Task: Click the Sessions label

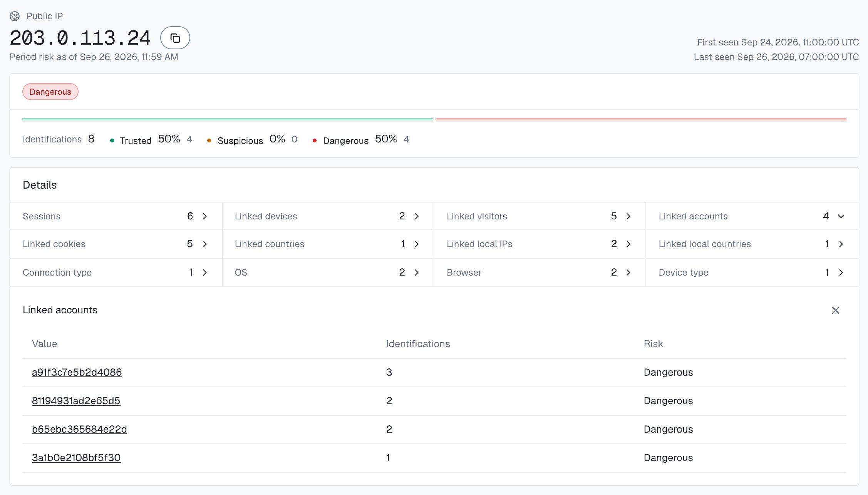Action: [x=42, y=216]
